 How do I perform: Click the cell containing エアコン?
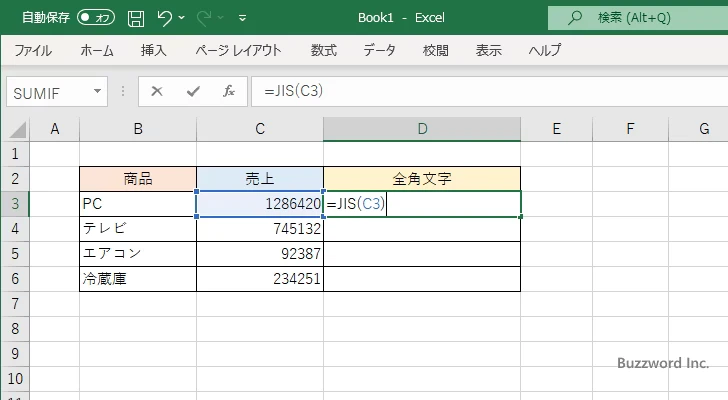coord(138,254)
